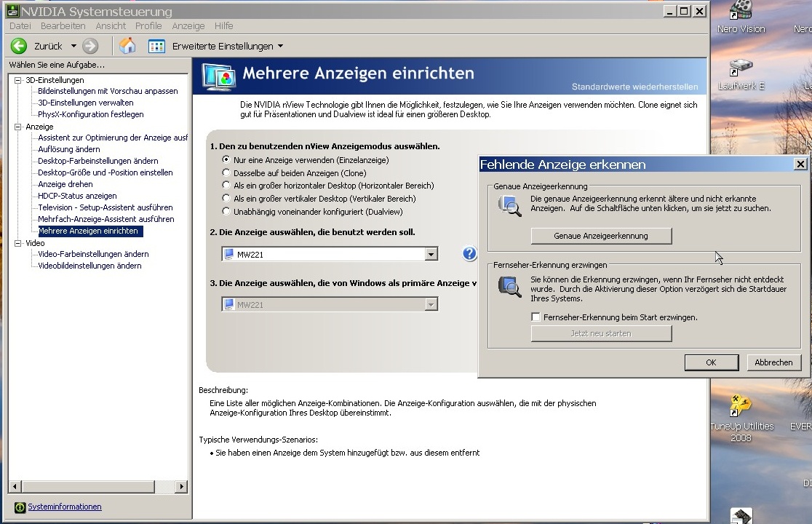Click the NVIDIA Systemsteuerung title bar icon
This screenshot has height=524, width=812.
coord(12,11)
